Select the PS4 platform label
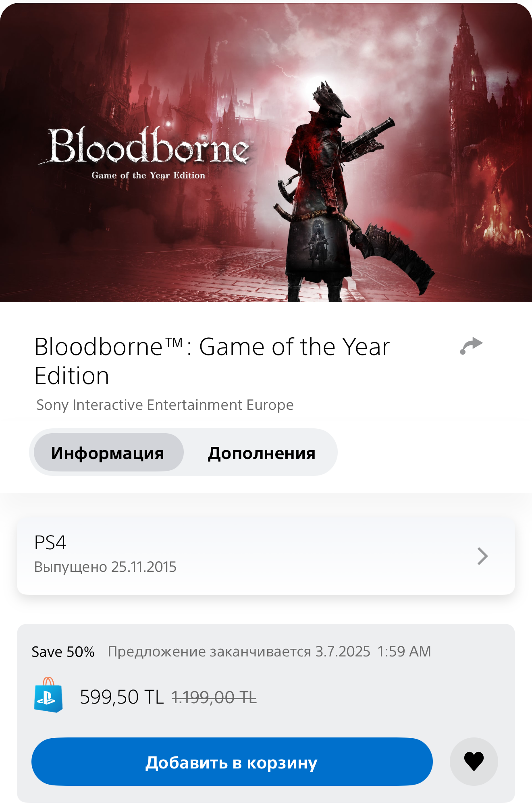The image size is (532, 812). coord(50,542)
